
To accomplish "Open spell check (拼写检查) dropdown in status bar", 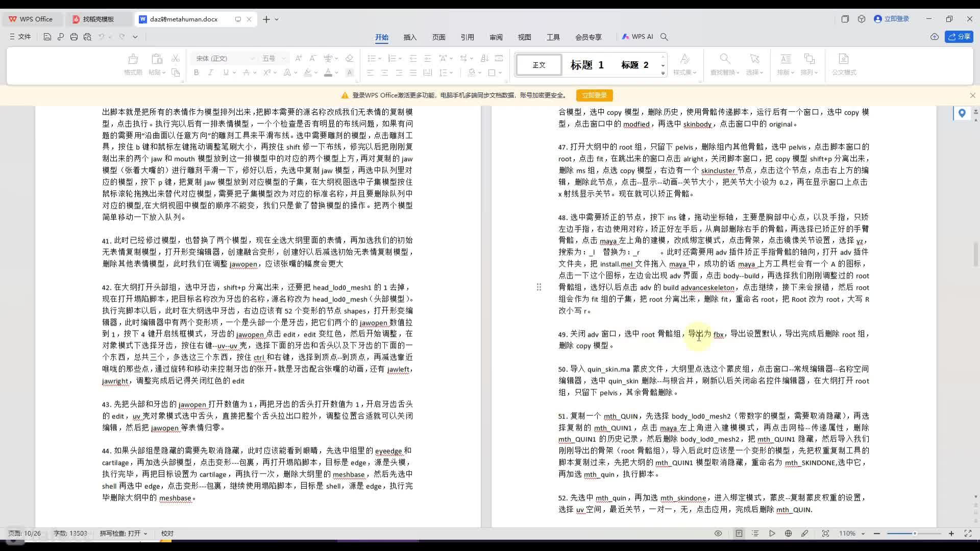I will coord(124,533).
